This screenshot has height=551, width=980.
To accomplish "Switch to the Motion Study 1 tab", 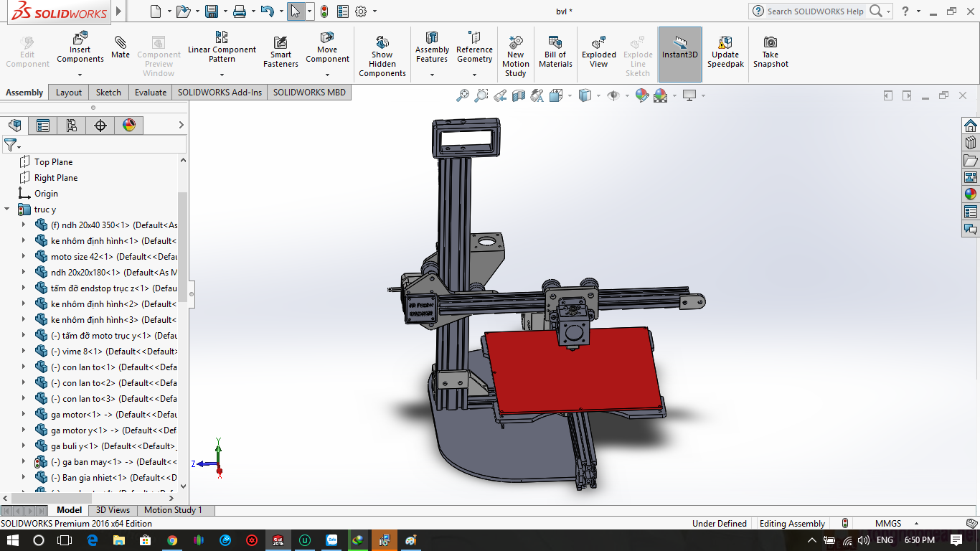I will (173, 510).
